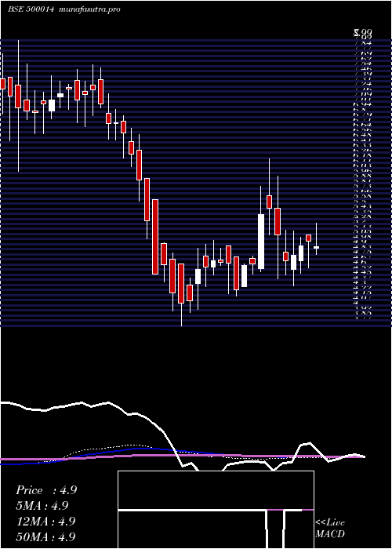
Task: Click the 'Price : 4.9' readout
Action: coord(46,490)
